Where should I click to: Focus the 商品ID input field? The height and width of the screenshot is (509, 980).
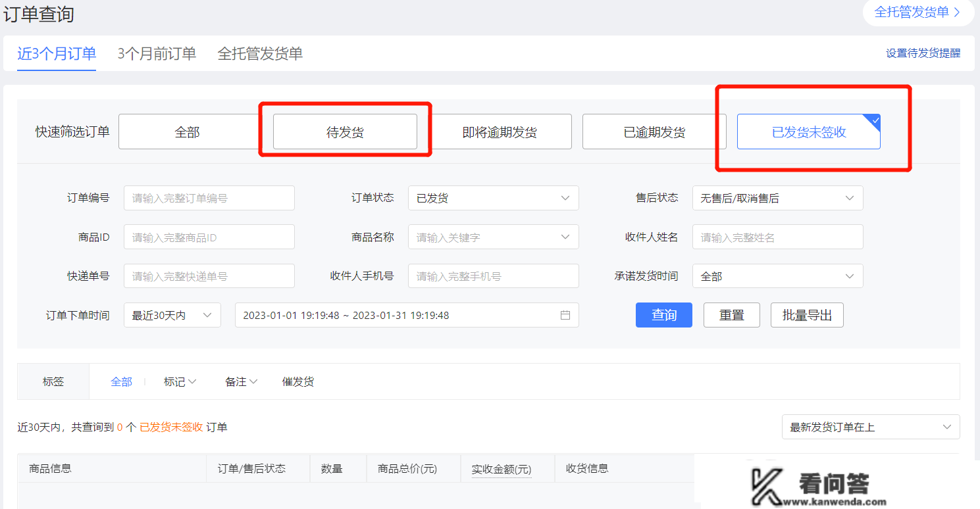click(x=209, y=237)
